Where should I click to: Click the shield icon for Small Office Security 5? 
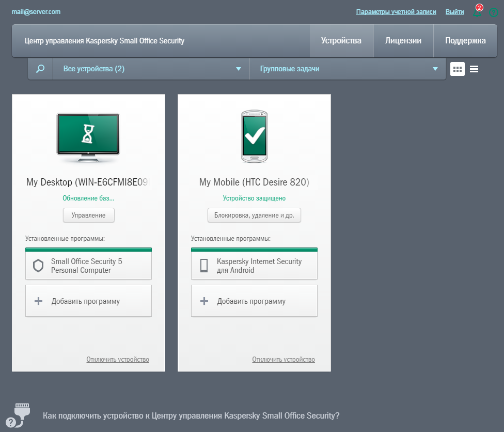tap(38, 266)
